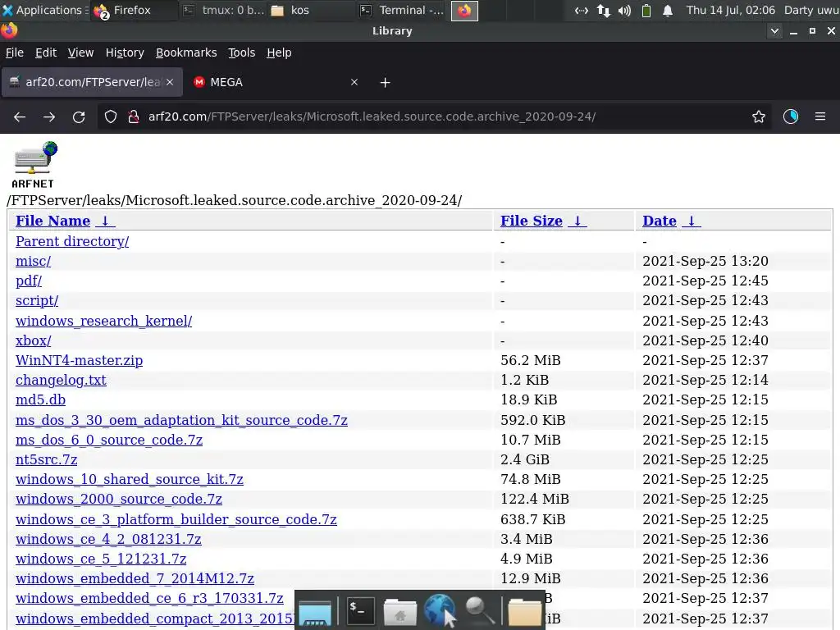View connection security padlock info

[134, 116]
